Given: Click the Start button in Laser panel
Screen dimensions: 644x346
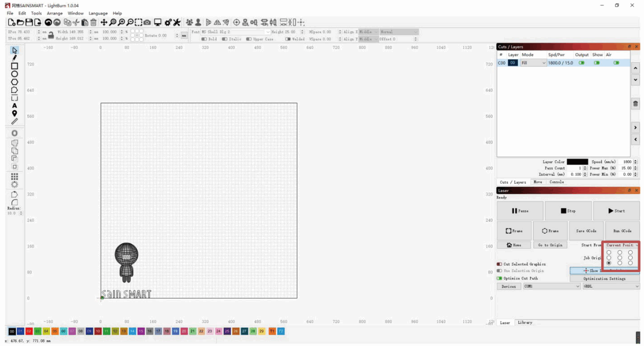Looking at the screenshot, I should 616,210.
